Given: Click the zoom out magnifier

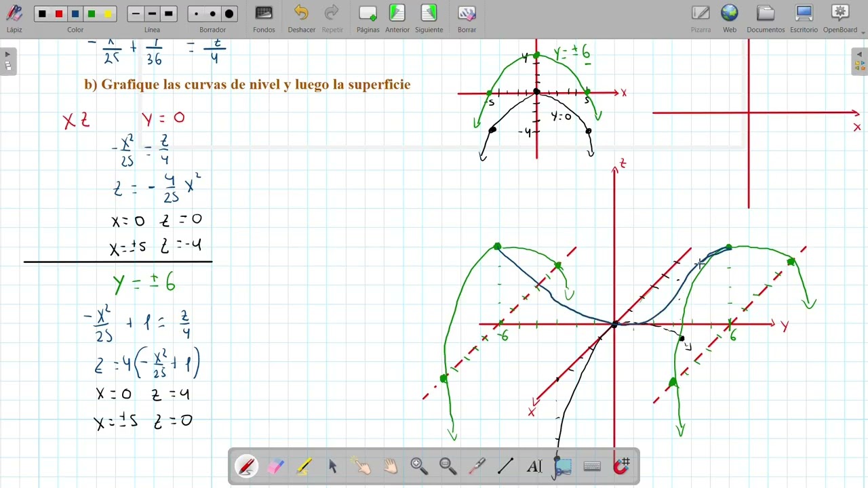Looking at the screenshot, I should (448, 466).
